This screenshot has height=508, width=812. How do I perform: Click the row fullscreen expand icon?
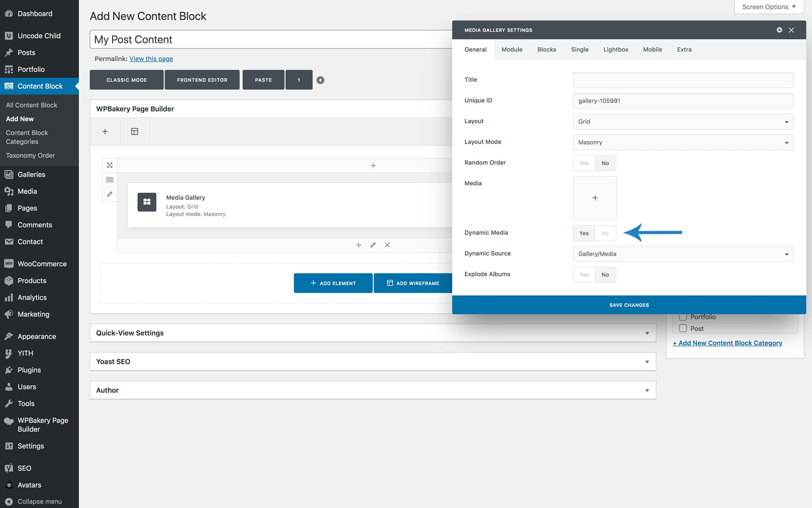coord(110,165)
